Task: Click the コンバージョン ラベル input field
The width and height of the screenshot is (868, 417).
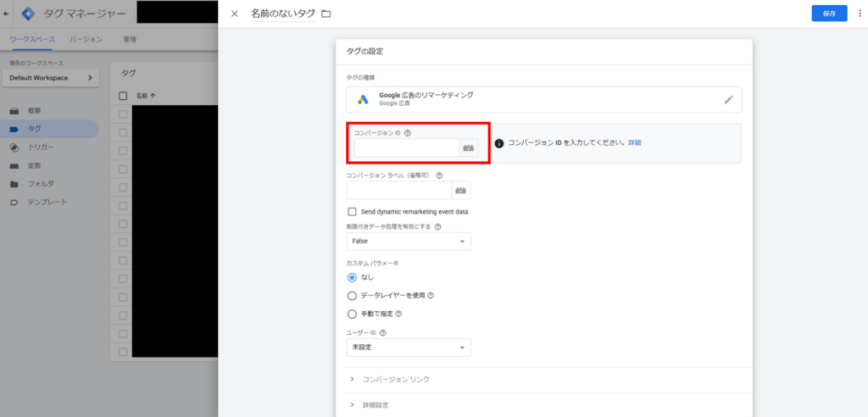Action: 399,190
